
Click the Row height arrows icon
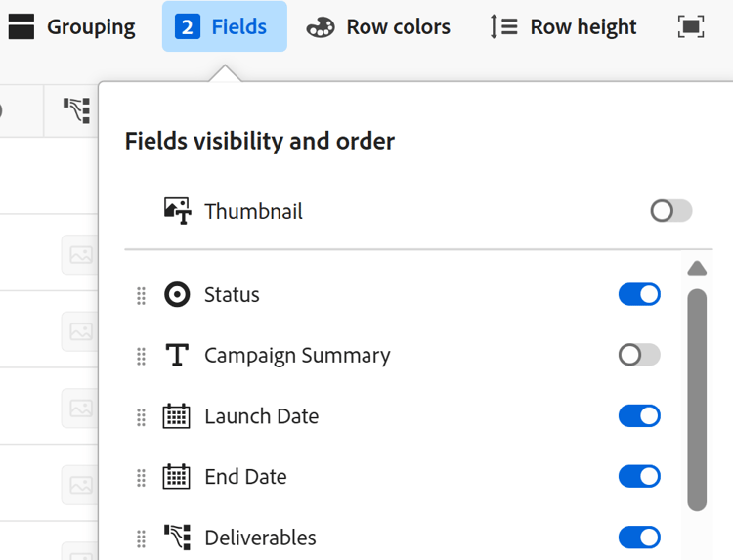[503, 26]
